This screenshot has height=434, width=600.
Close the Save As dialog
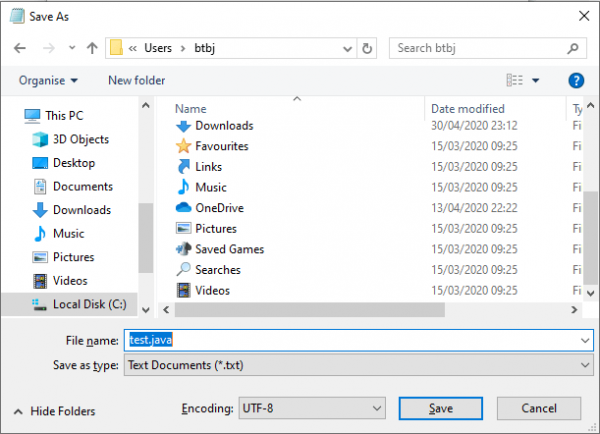(584, 16)
